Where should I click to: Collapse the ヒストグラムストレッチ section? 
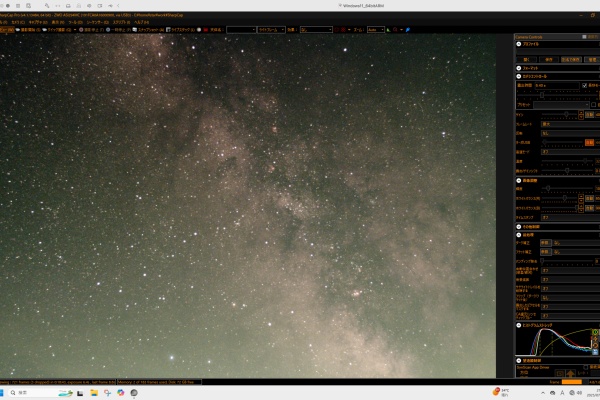coord(518,325)
